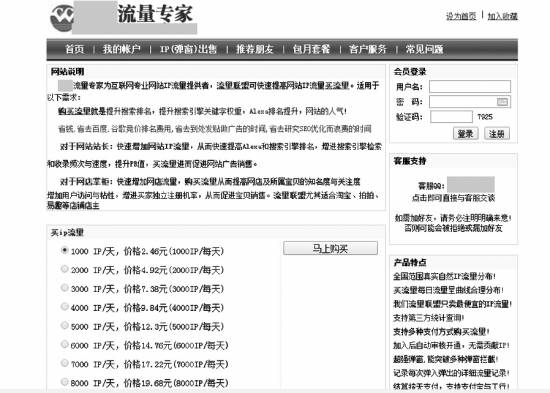The height and width of the screenshot is (393, 550).
Task: Click the text 价格12.3元(5000IP/每天)
Action: [174, 327]
